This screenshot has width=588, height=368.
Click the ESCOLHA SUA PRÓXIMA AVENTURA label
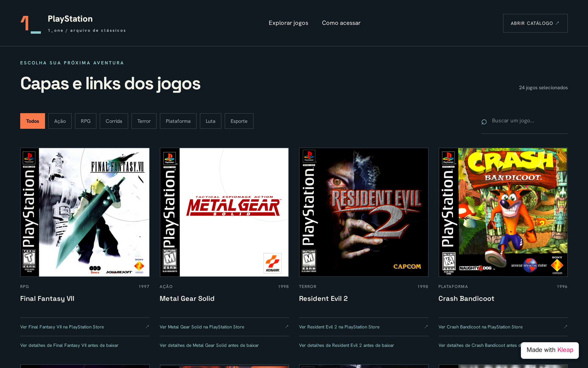point(72,63)
